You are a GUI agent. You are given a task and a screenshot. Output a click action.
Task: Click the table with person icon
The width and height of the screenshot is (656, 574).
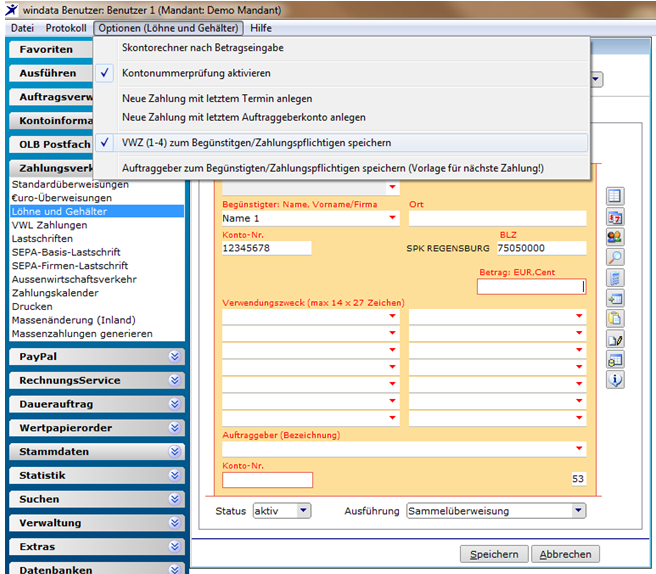click(x=615, y=359)
